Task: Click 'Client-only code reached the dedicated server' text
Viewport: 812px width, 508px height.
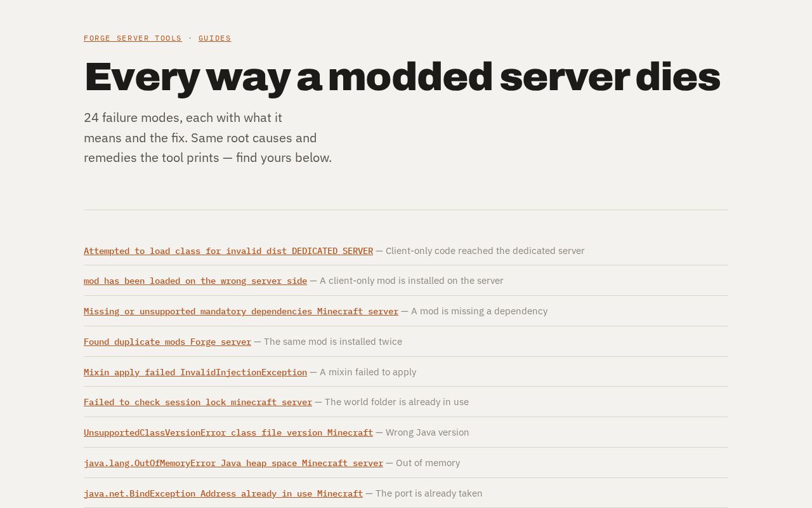Action: pos(485,251)
